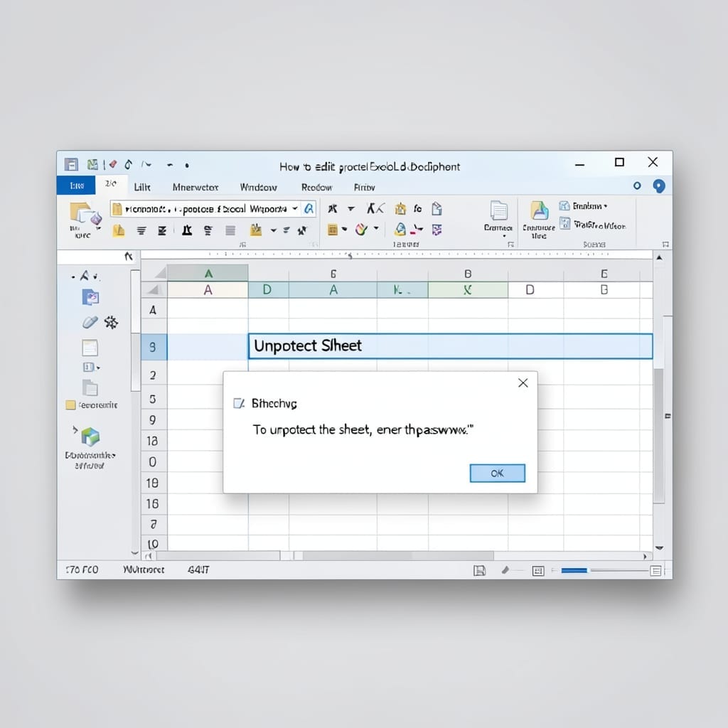
Task: Click the vertical scrollbar up arrow
Action: pyautogui.click(x=659, y=257)
